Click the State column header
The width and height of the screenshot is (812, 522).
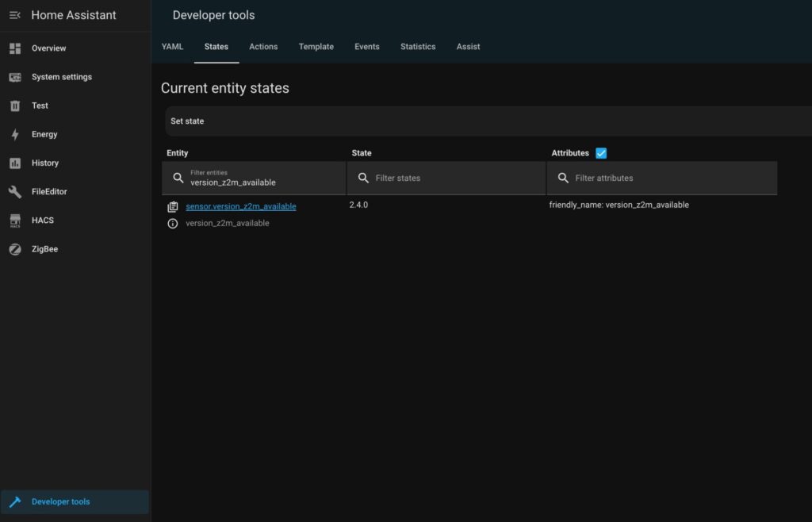[x=362, y=153]
